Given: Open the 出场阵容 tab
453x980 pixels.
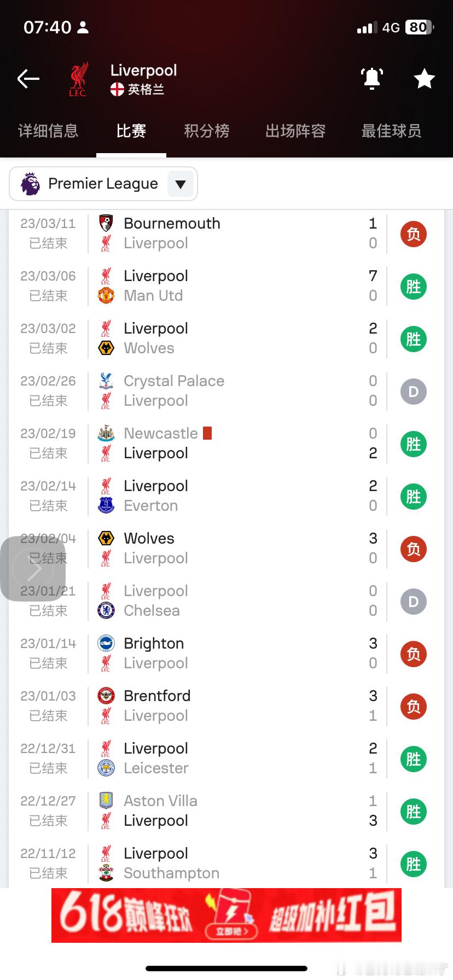Looking at the screenshot, I should tap(295, 131).
